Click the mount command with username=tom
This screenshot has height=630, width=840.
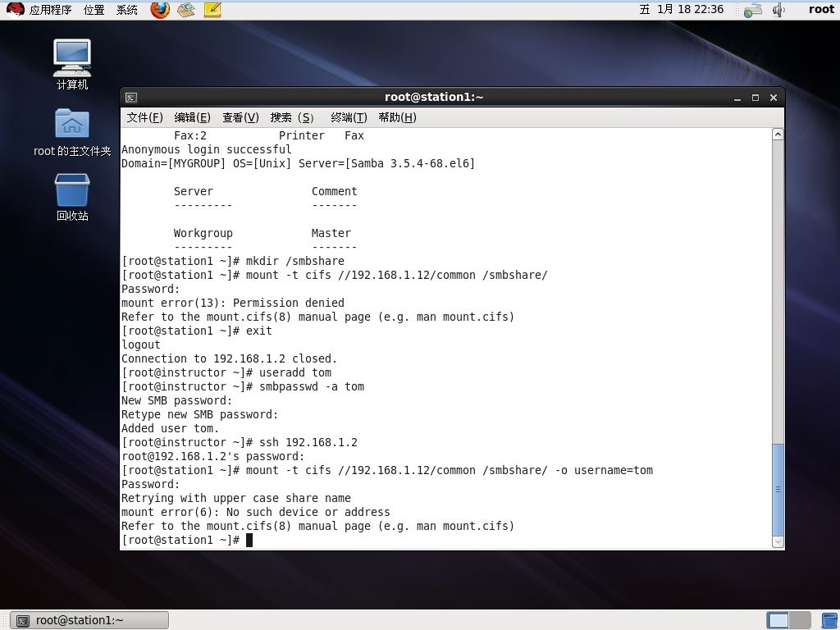[387, 470]
